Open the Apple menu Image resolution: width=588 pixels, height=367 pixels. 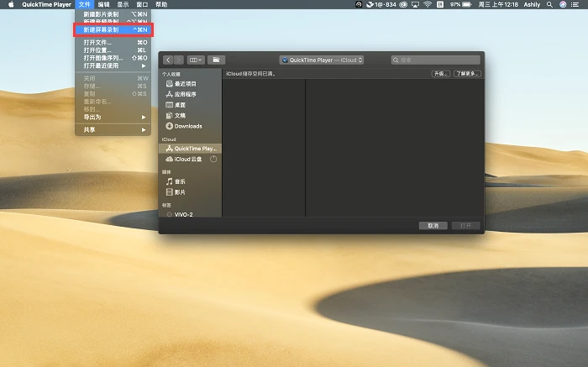click(x=11, y=4)
